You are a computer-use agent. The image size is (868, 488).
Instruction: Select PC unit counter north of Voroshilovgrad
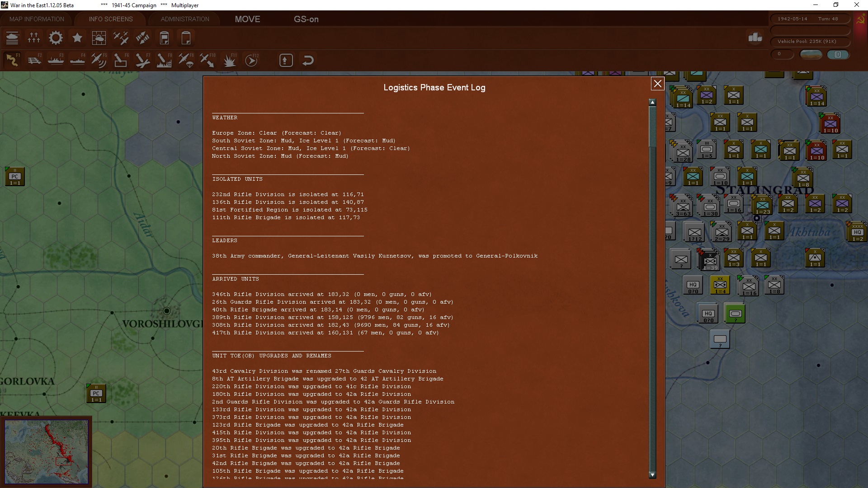click(14, 177)
